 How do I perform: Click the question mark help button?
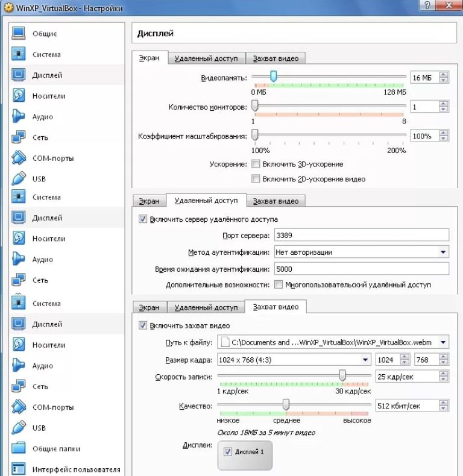[427, 5]
